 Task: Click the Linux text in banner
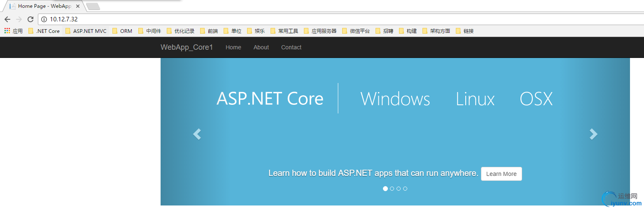(x=475, y=99)
